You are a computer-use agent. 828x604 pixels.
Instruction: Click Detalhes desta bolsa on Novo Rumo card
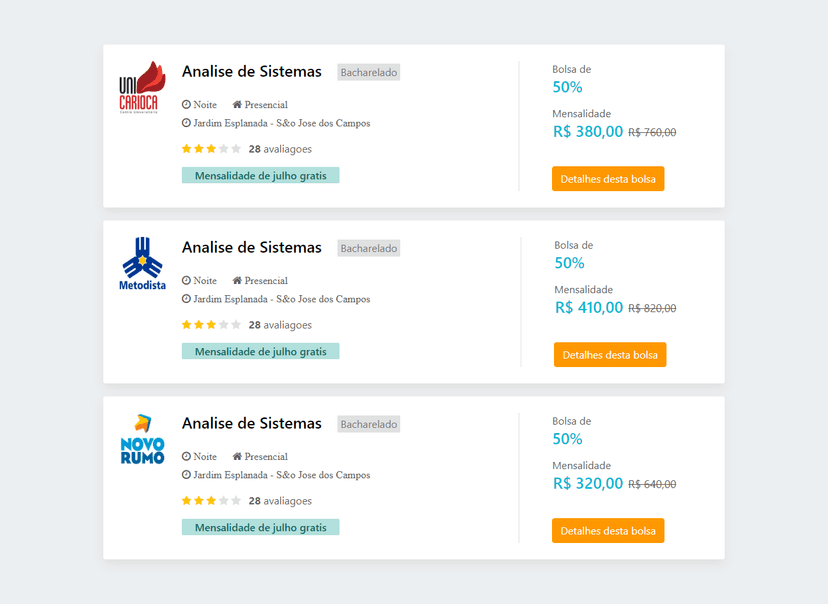(608, 530)
